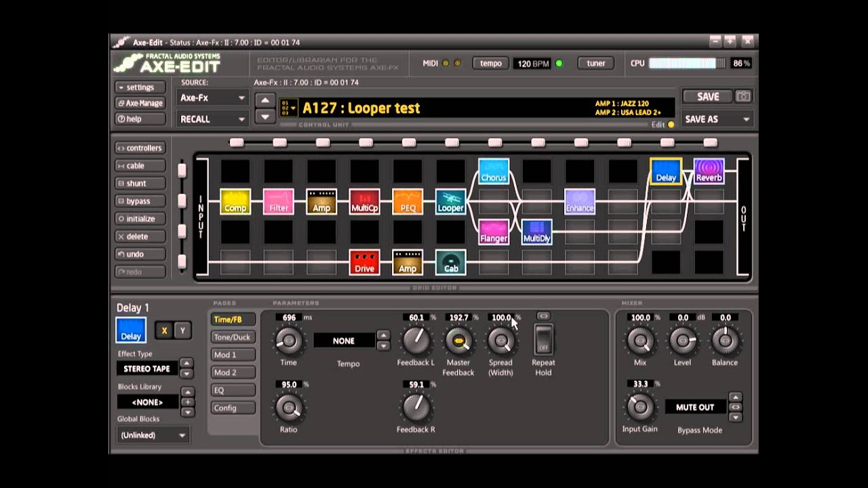Screen dimensions: 868x488
Task: Click the Master Feedback knob
Action: pos(458,340)
